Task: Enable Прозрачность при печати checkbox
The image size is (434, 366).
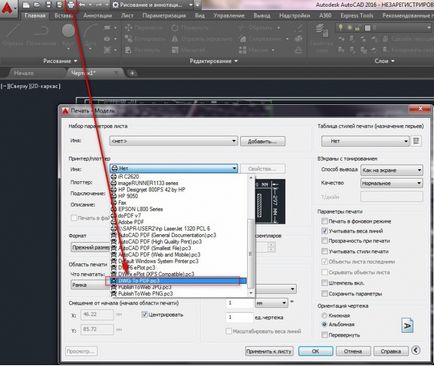Action: [324, 241]
